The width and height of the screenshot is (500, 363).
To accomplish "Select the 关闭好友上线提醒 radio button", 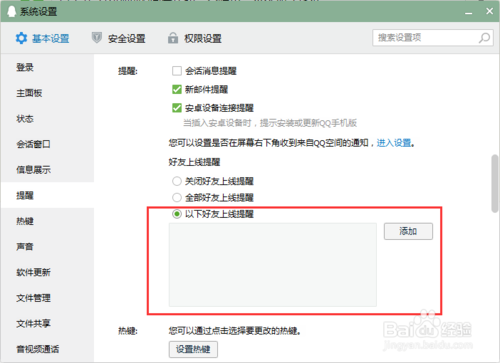I will tap(177, 181).
